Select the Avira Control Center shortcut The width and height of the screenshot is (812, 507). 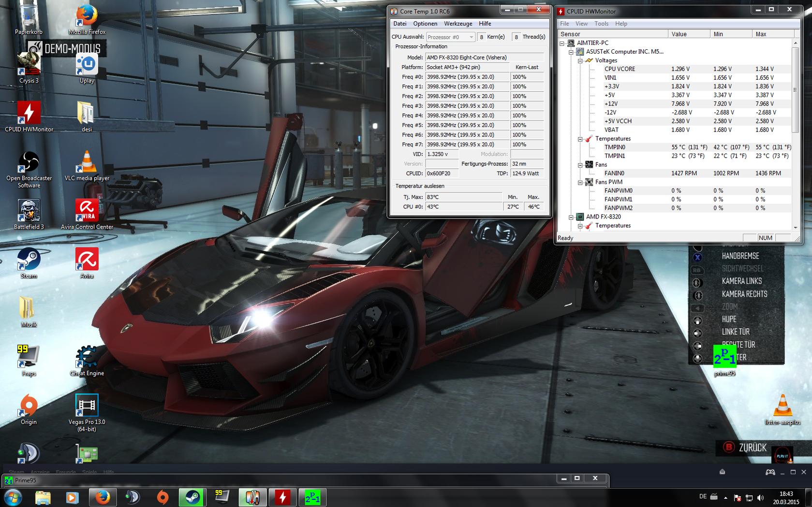pos(87,215)
